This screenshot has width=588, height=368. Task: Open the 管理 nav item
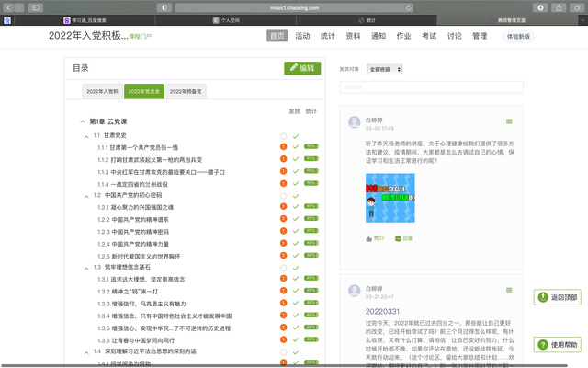tap(480, 36)
